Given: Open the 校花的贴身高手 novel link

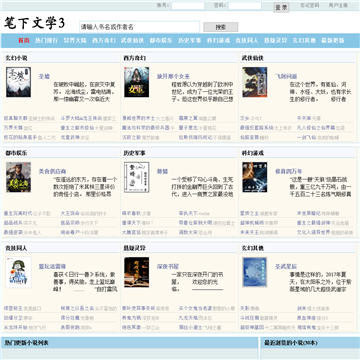Looking at the screenshot, I should tap(20, 137).
